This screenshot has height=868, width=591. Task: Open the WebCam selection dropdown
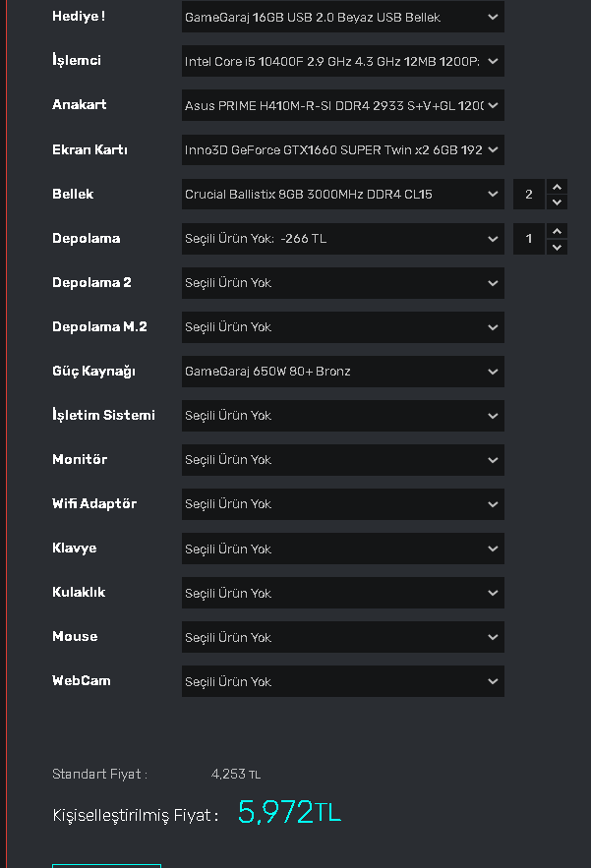(342, 681)
